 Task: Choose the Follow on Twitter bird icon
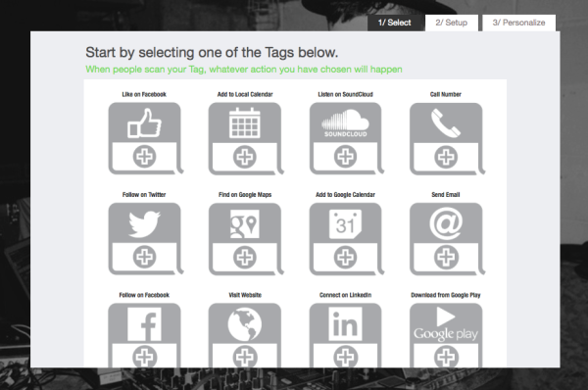click(x=144, y=223)
